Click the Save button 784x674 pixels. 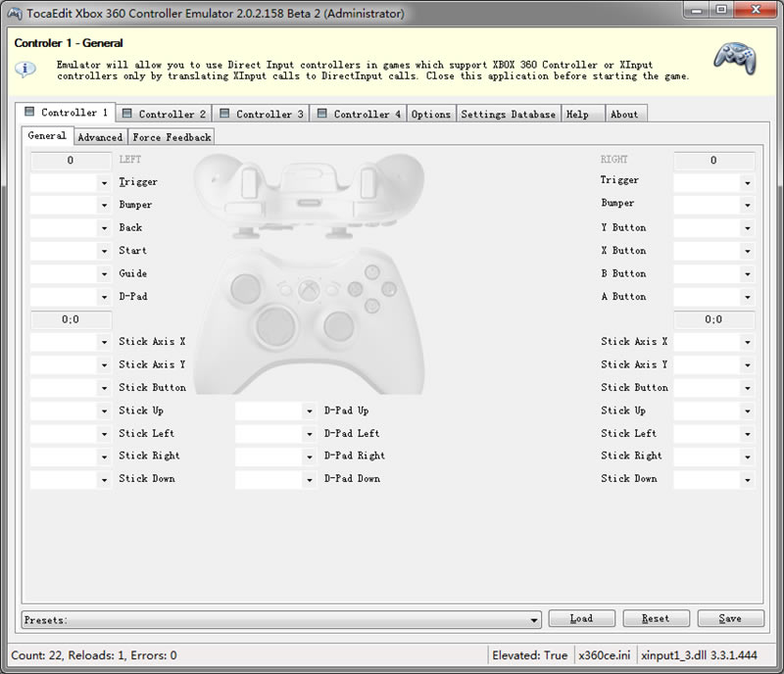point(729,619)
